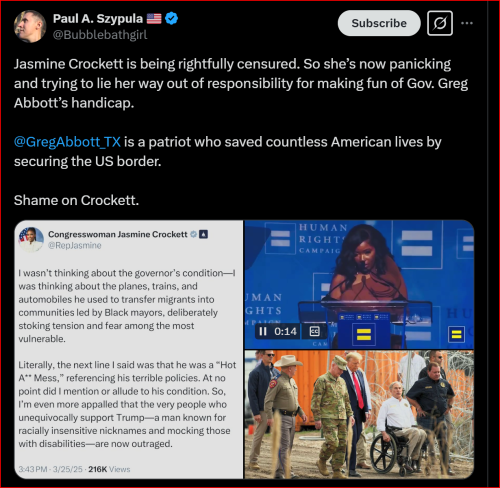Open the three-dot more options menu
Image resolution: width=500 pixels, height=488 pixels.
467,23
